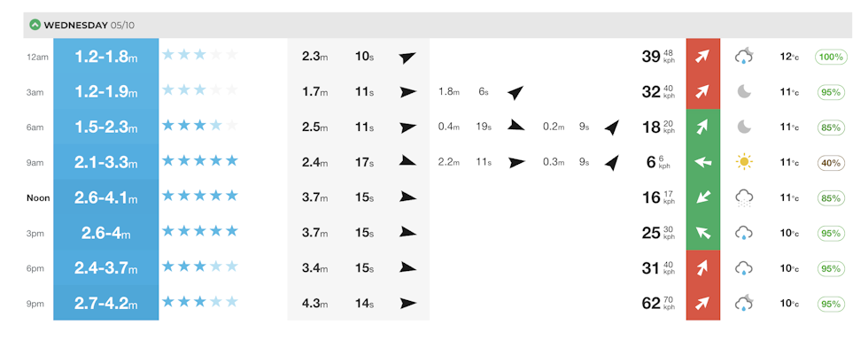The image size is (868, 340).
Task: Click the 2.7-4.2m surf height at 9pm
Action: [105, 304]
